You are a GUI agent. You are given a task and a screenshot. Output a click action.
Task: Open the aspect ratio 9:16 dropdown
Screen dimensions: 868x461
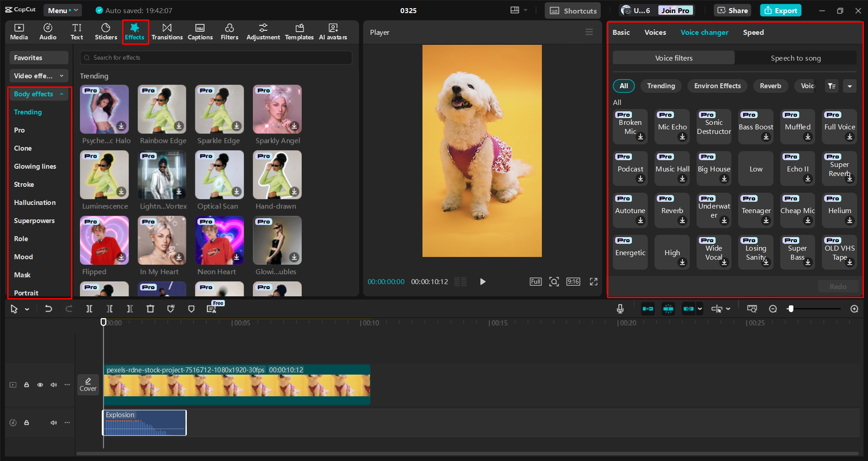pos(573,281)
